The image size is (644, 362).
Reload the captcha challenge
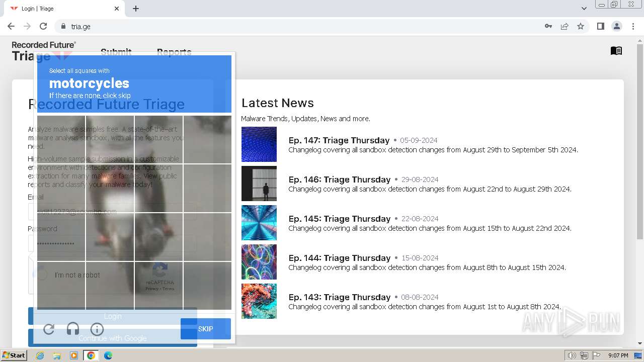[49, 329]
